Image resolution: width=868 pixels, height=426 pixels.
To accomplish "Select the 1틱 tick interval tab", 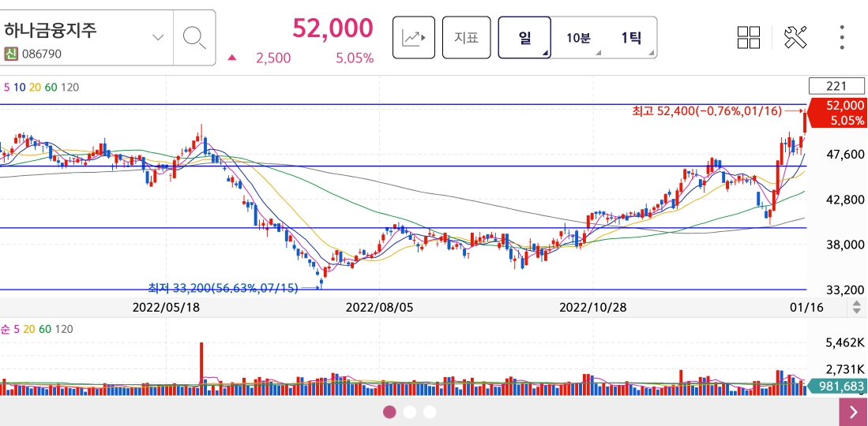I will click(630, 38).
